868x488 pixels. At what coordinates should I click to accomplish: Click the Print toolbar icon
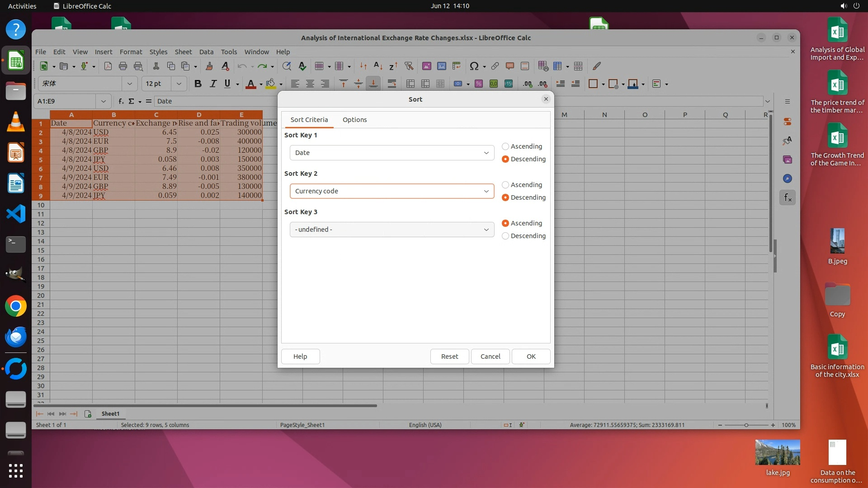tap(123, 66)
